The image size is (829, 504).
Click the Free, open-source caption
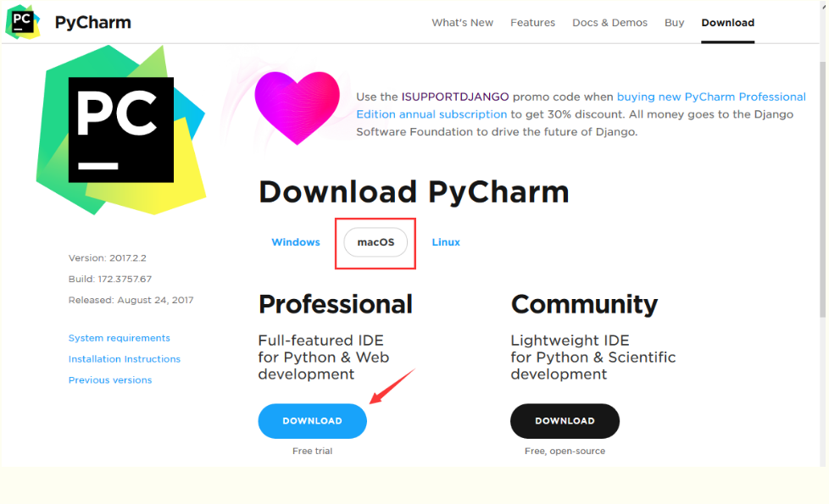[565, 451]
